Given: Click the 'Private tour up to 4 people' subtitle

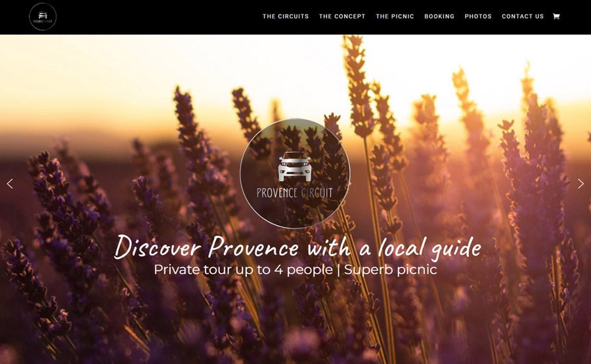Looking at the screenshot, I should (x=243, y=270).
